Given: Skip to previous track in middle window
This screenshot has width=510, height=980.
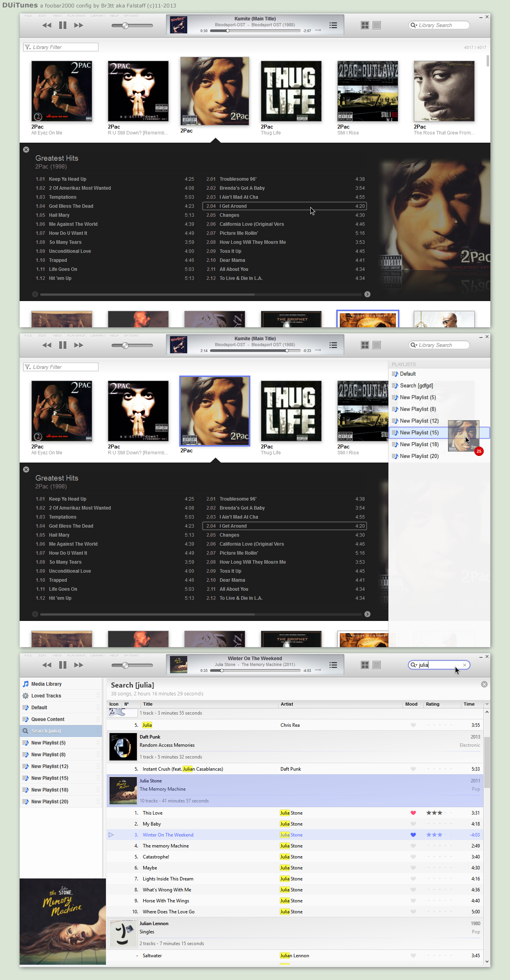Looking at the screenshot, I should click(47, 345).
